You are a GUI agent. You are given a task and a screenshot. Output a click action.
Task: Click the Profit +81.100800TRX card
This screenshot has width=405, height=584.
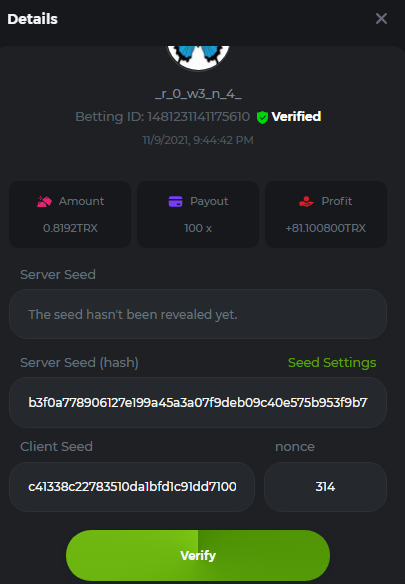pos(326,215)
